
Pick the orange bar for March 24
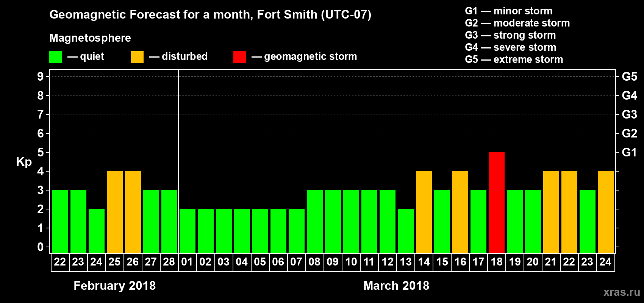[x=605, y=212]
